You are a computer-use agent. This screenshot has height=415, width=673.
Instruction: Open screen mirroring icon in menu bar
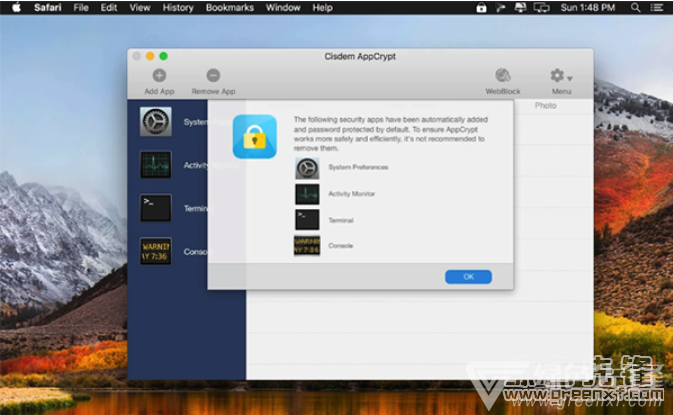542,7
